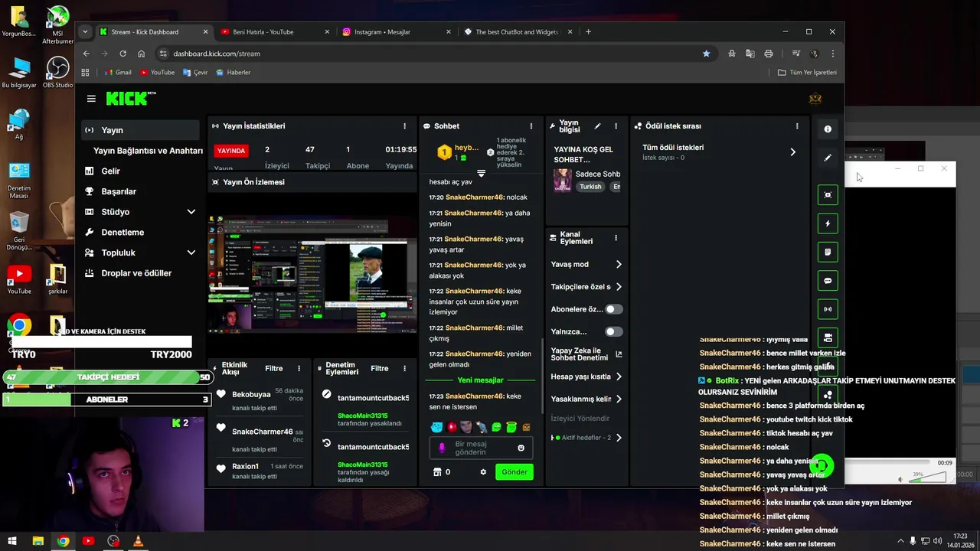Bookmark page with the star icon
This screenshot has height=551, width=980.
[x=706, y=54]
